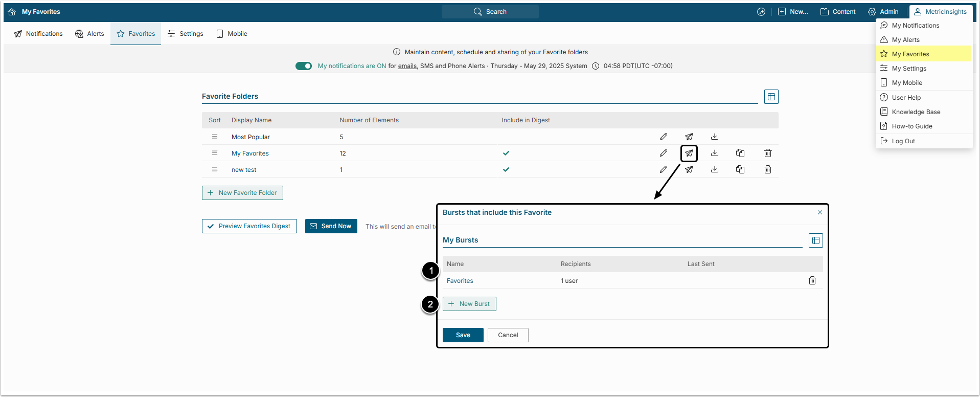Delete the new test folder
The image size is (980, 397).
(767, 169)
